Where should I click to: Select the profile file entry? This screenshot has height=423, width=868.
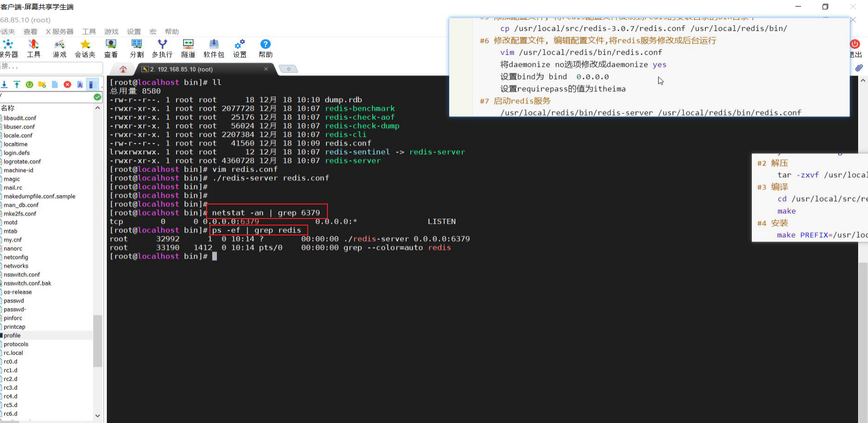[12, 335]
